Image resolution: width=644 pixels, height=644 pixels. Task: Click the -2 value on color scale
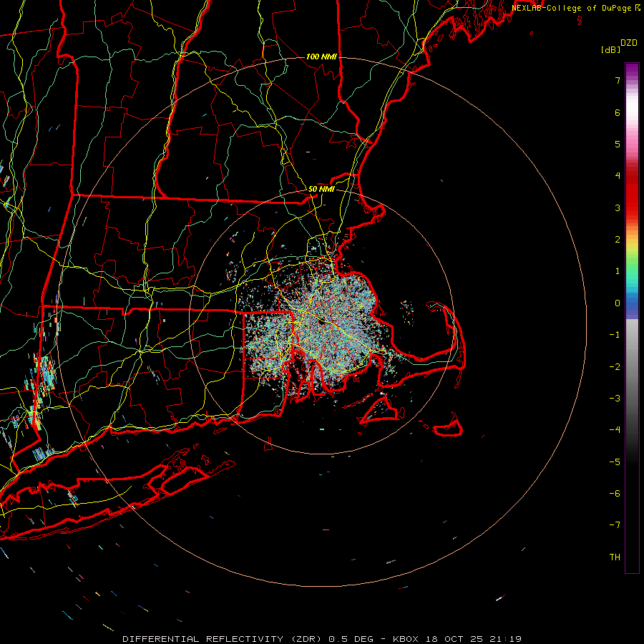point(615,367)
